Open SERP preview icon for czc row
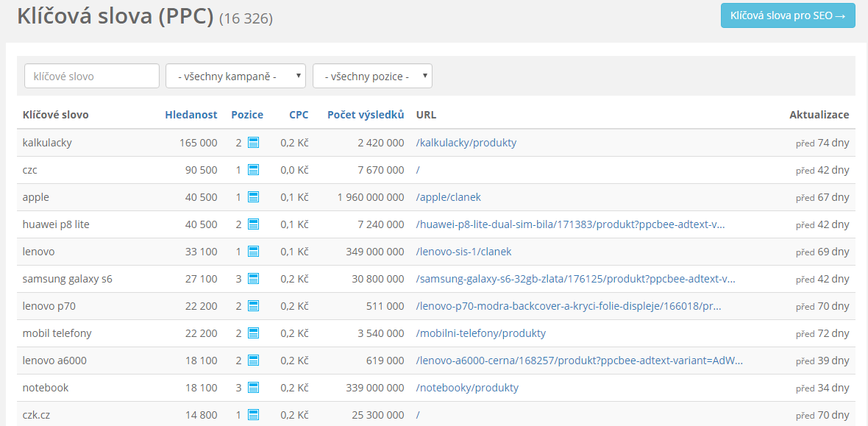This screenshot has width=868, height=426. 253,170
